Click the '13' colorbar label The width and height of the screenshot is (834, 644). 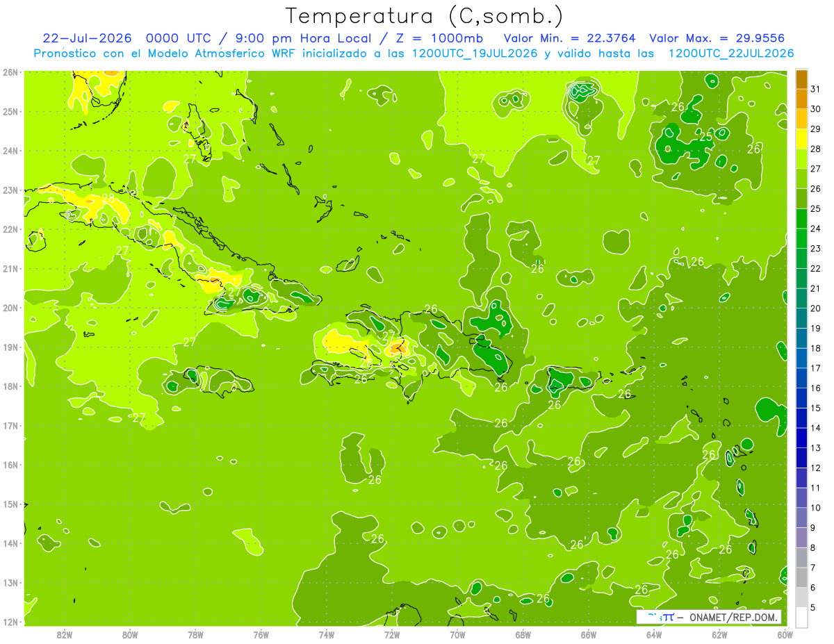click(x=816, y=448)
